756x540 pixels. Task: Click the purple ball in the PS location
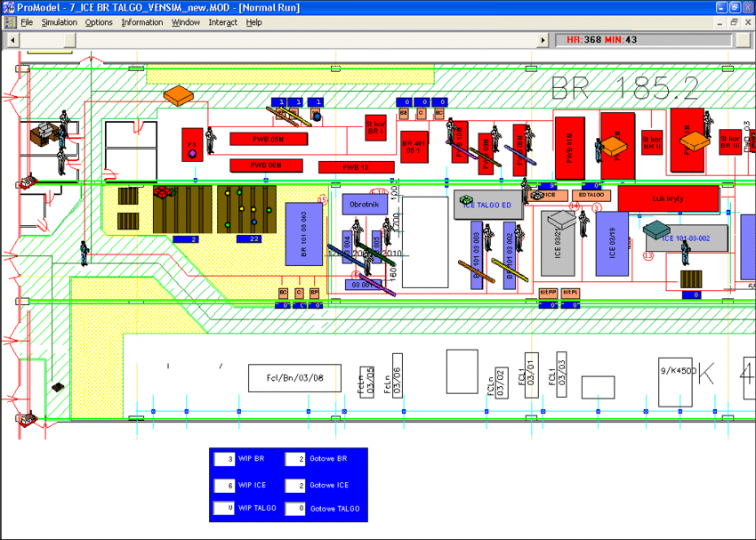[x=192, y=153]
